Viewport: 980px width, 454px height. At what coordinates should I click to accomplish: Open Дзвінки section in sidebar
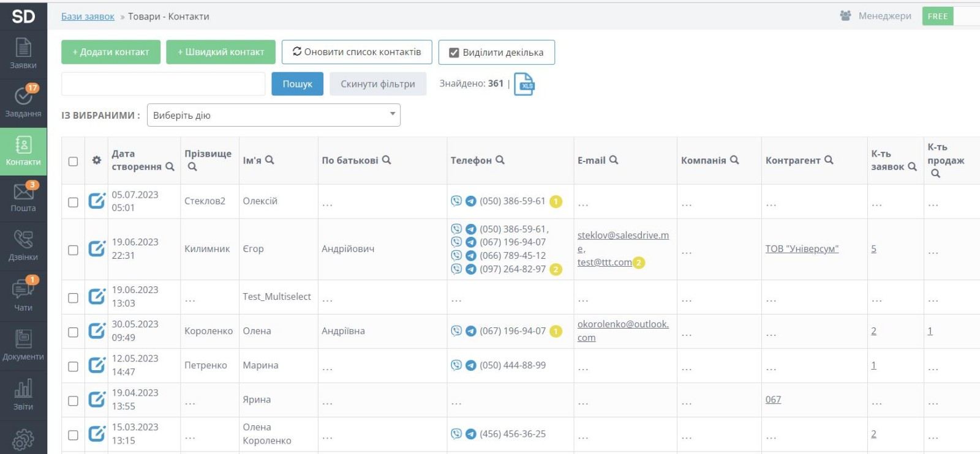[23, 246]
